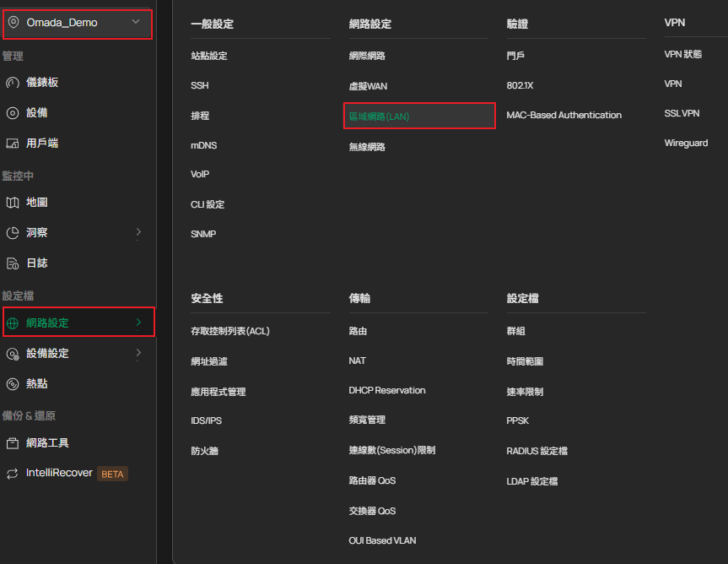Open the 網路工具 toolbox icon

pos(13,443)
